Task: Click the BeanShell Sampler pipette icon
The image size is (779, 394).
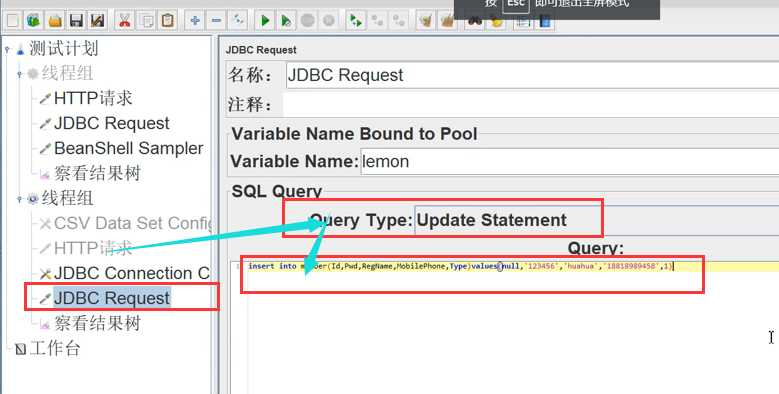Action: coord(45,148)
